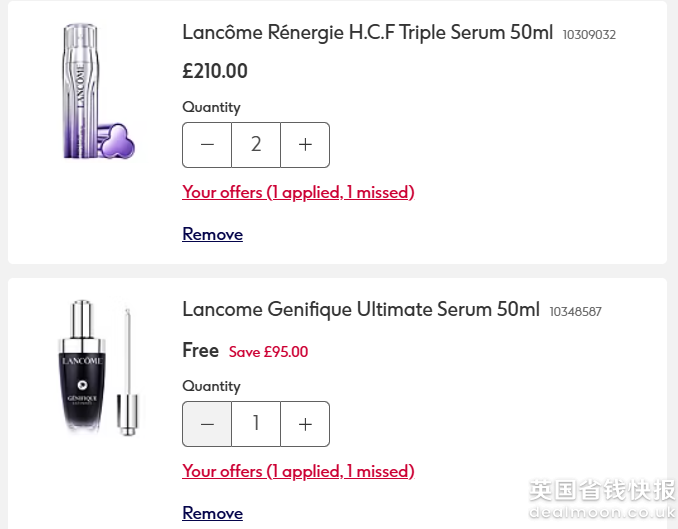The height and width of the screenshot is (529, 678).
Task: Click product code 10348587
Action: [x=575, y=312]
